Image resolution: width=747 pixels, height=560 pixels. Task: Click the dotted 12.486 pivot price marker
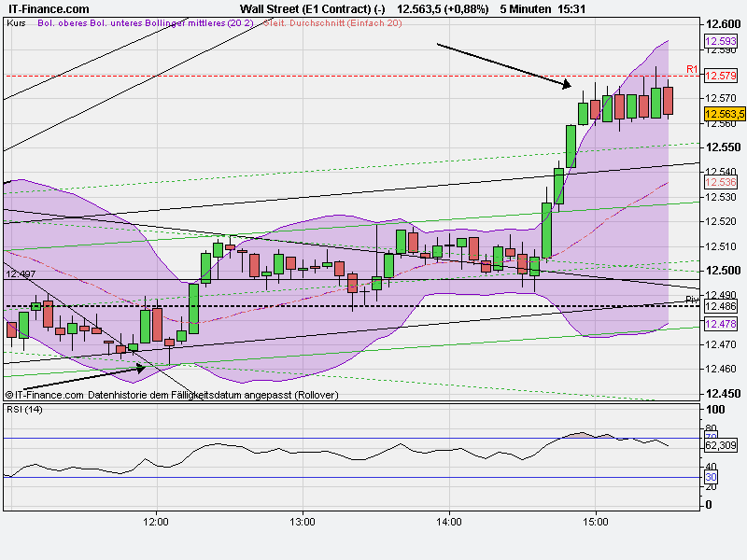(719, 306)
